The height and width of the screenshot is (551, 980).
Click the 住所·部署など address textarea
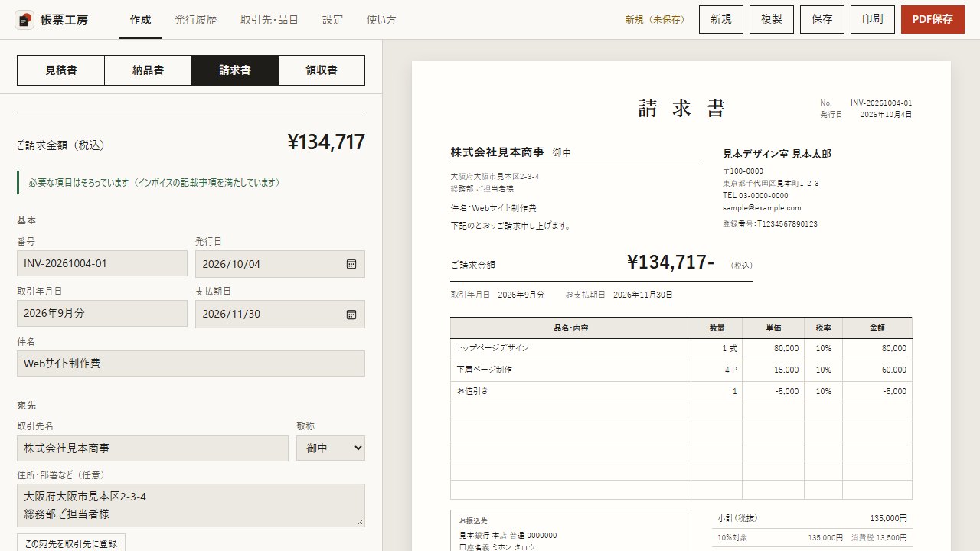191,505
